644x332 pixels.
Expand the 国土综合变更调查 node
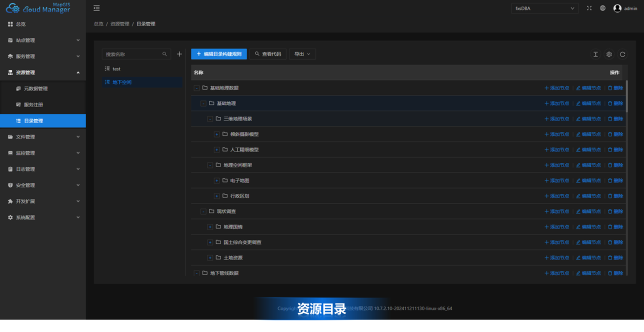[x=210, y=242]
